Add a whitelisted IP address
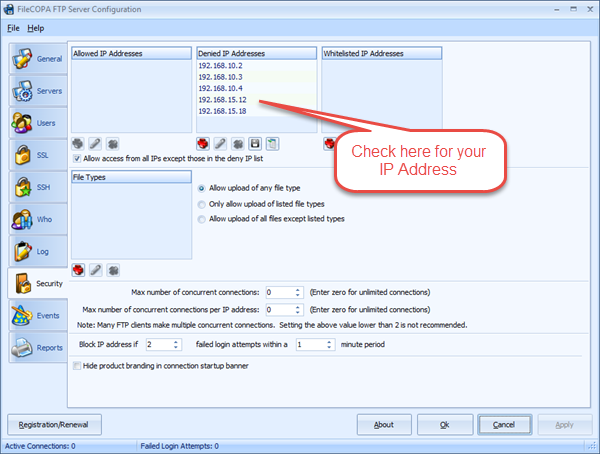This screenshot has width=600, height=454. tap(329, 144)
